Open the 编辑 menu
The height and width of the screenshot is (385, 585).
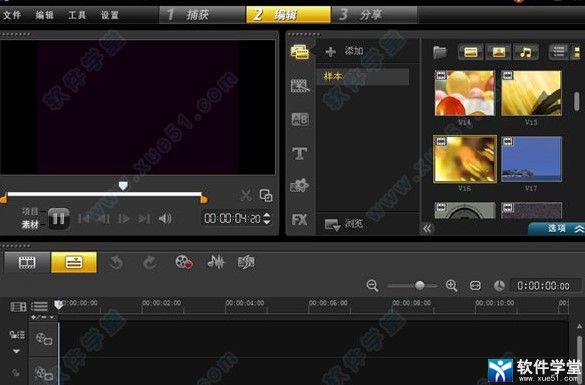(x=45, y=15)
